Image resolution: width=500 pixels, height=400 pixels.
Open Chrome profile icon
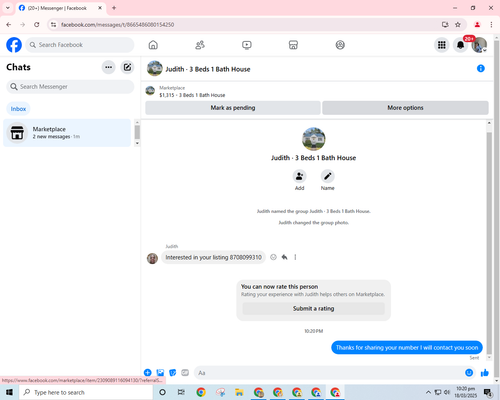(x=477, y=25)
